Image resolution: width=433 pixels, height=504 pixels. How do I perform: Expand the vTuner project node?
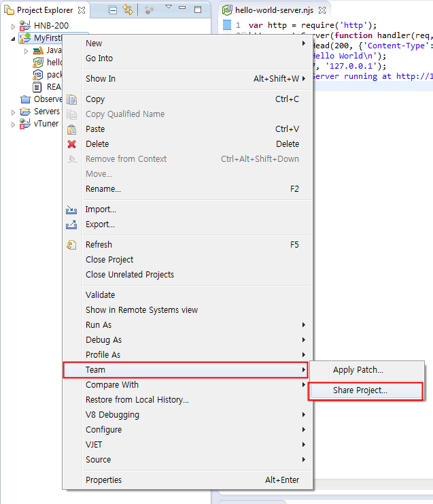point(13,124)
